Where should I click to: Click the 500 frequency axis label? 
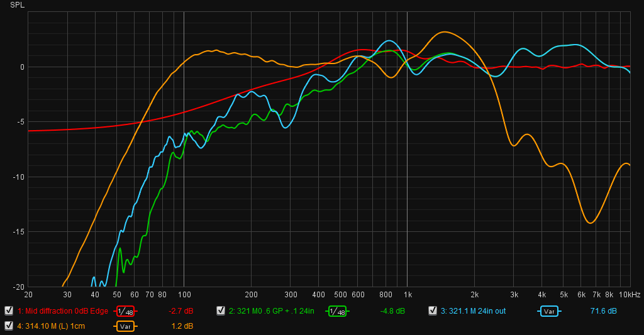tap(340, 295)
